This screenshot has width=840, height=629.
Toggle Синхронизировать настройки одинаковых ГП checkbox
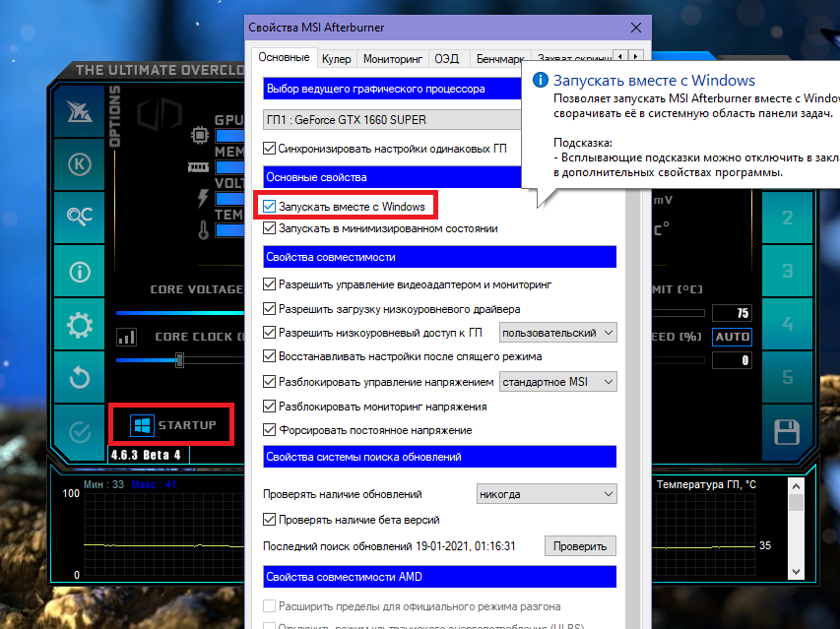(x=270, y=149)
